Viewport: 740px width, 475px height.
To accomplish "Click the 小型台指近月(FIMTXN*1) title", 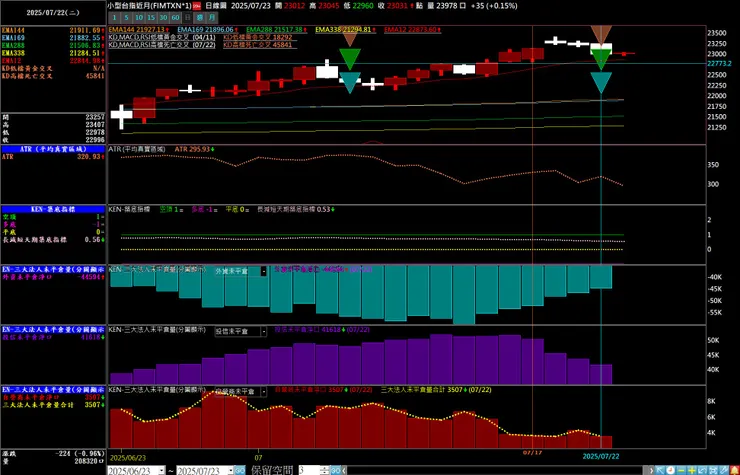I will tap(149, 6).
